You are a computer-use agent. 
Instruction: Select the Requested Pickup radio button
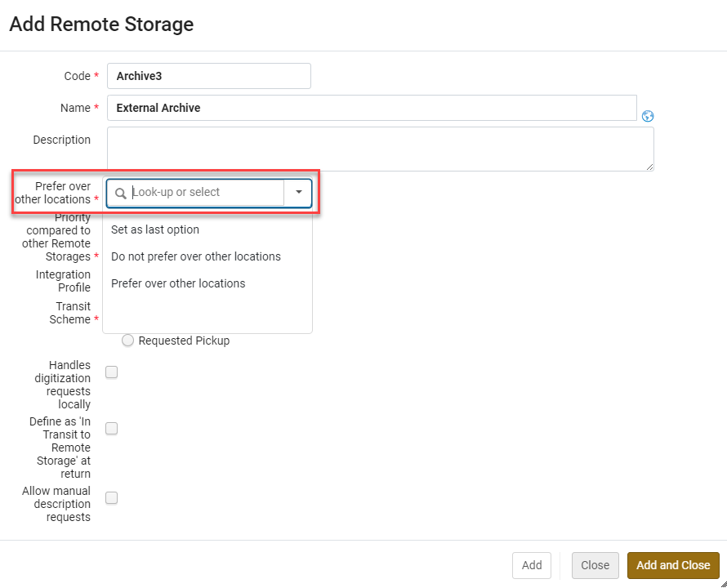(x=127, y=341)
